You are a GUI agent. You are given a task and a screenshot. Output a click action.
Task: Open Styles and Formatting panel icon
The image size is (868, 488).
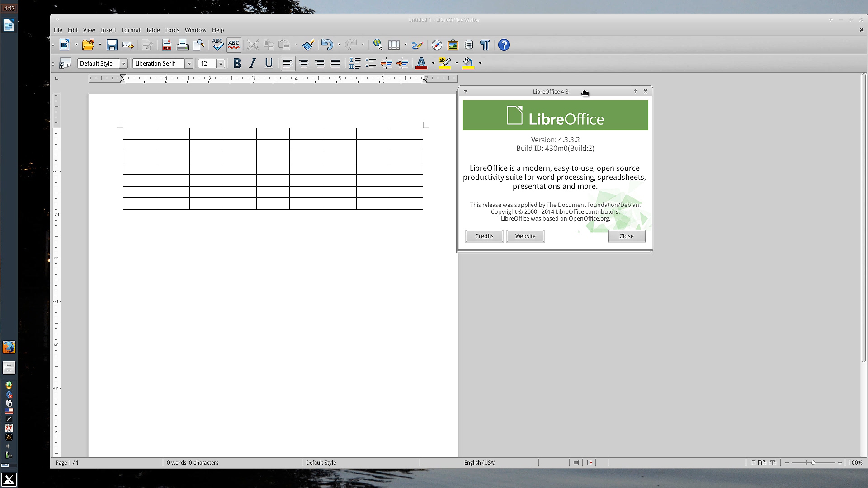[x=65, y=63]
